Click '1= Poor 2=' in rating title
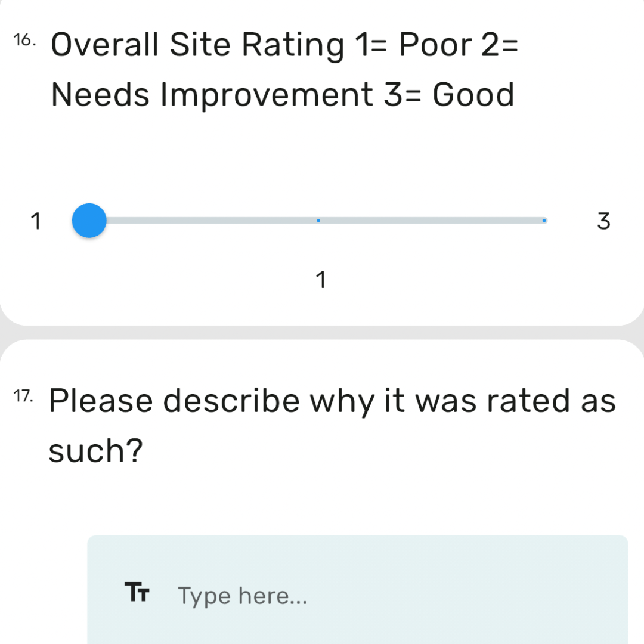This screenshot has width=644, height=644. click(x=436, y=44)
